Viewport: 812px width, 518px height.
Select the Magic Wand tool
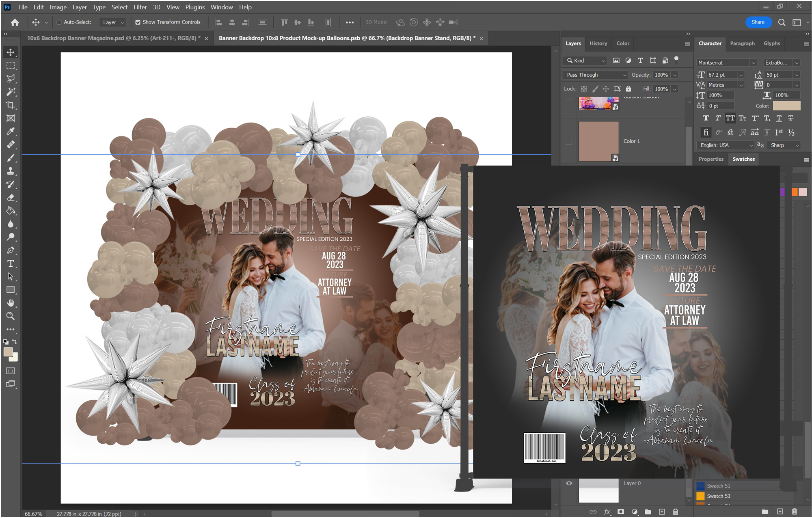tap(11, 92)
